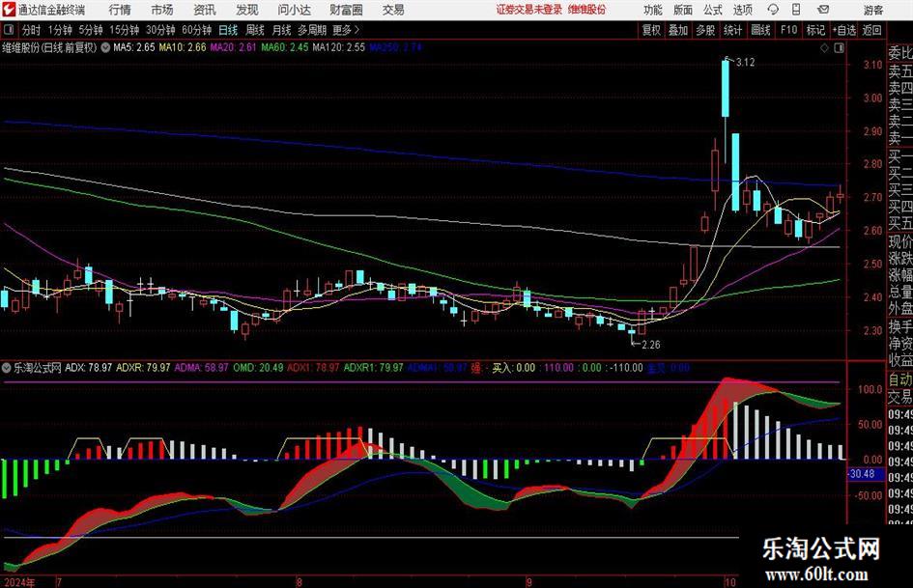Open the 公式 menu
Screen dimensions: 913x588
click(713, 10)
